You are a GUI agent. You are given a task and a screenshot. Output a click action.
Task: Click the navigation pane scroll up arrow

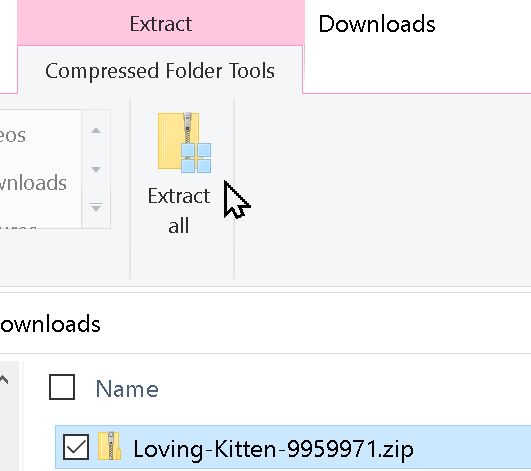pyautogui.click(x=4, y=380)
